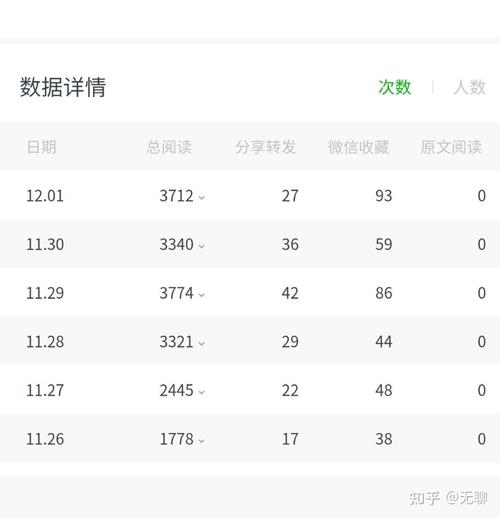Click share count 22 for 11.27
This screenshot has width=500, height=518.
tap(290, 390)
